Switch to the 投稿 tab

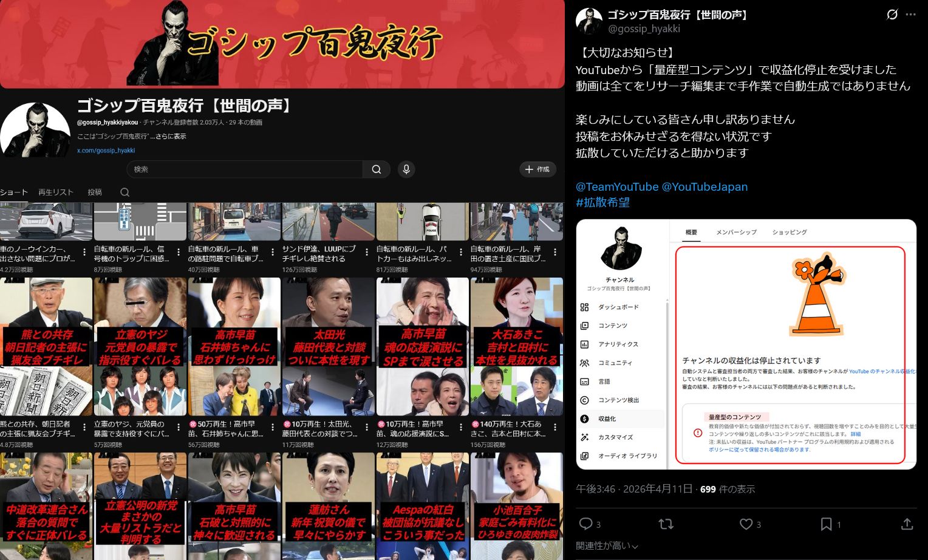pyautogui.click(x=95, y=193)
